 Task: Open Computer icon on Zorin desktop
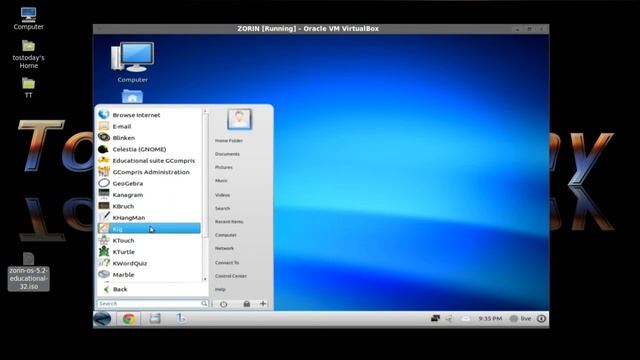[133, 62]
